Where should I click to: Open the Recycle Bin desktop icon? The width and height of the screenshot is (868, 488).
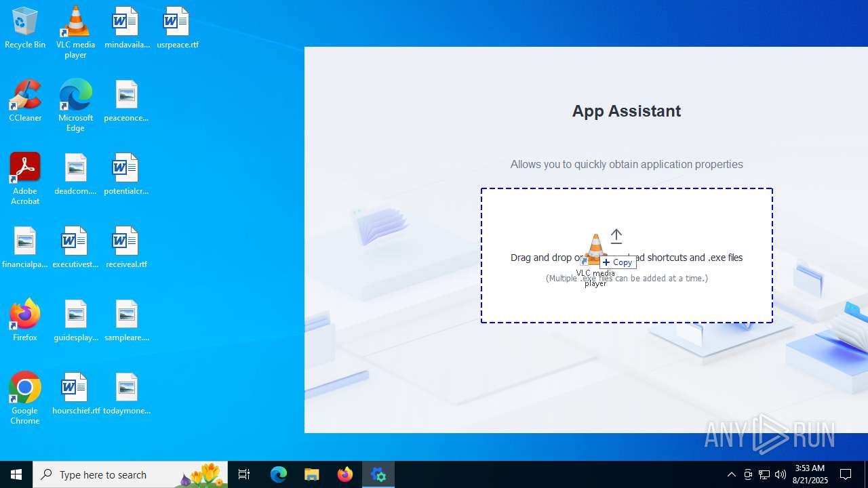25,28
